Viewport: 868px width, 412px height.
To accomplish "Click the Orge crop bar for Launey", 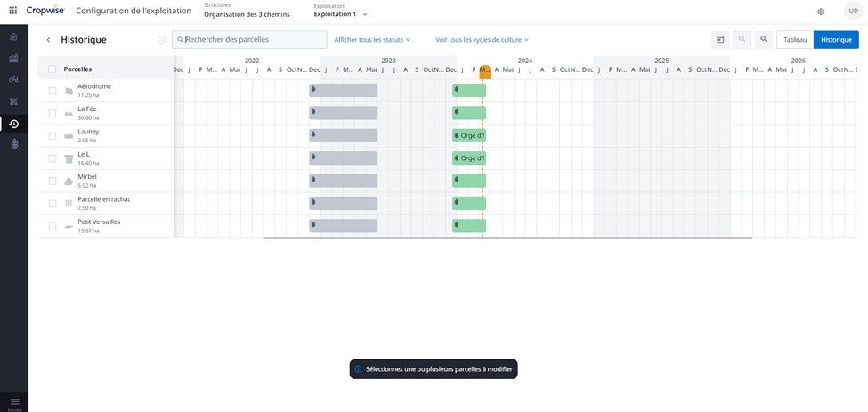I will pos(469,135).
